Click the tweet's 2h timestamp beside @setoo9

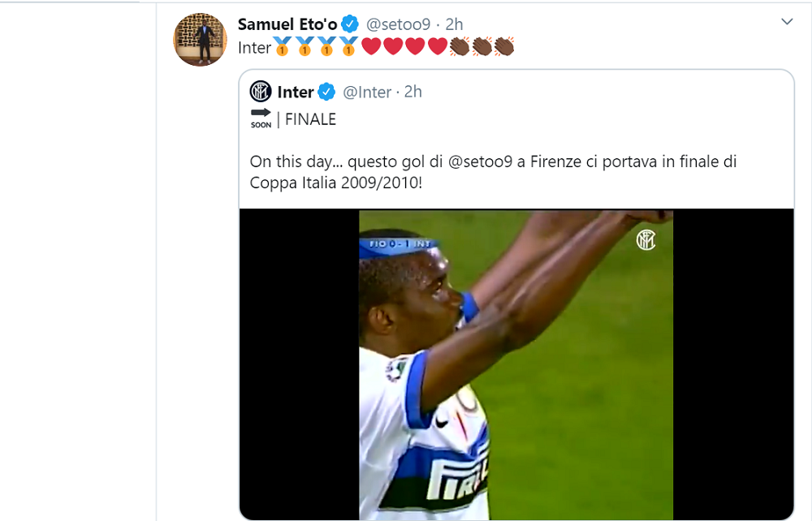[455, 24]
